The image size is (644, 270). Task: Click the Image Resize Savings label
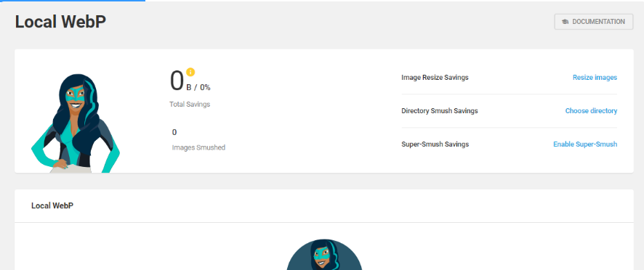(x=435, y=77)
